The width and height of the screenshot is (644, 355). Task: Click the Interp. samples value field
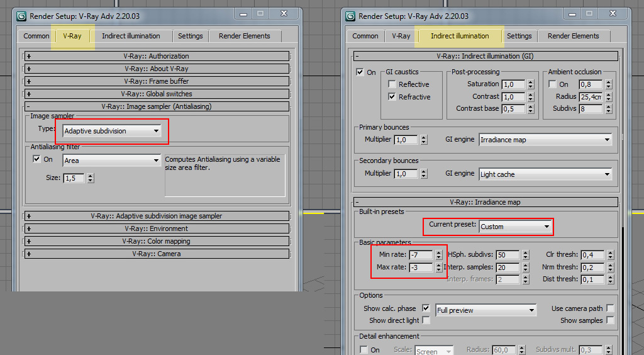[508, 267]
